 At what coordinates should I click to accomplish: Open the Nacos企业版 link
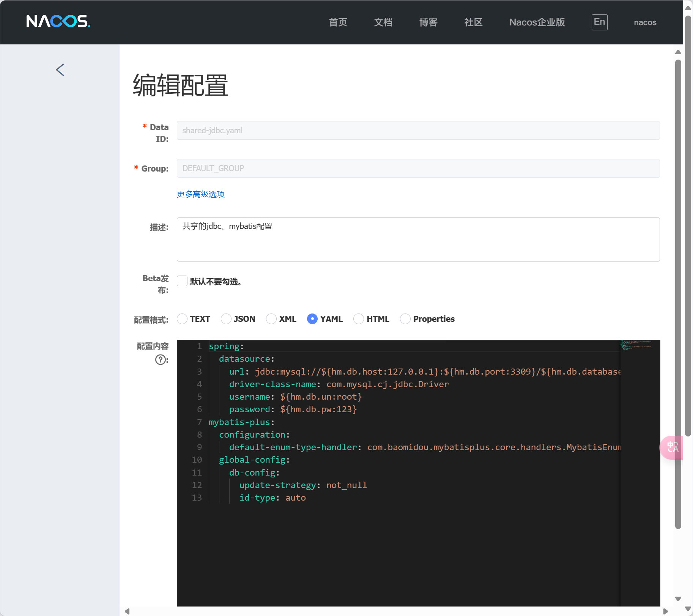[537, 22]
